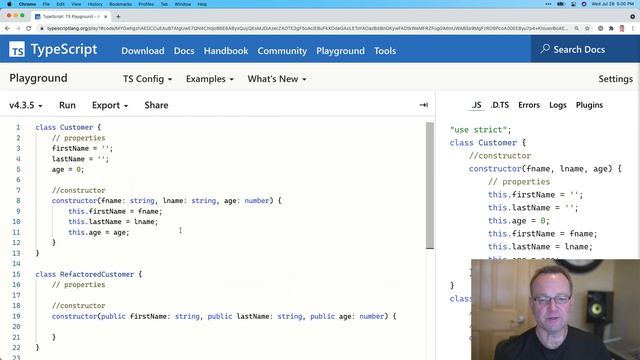The height and width of the screenshot is (360, 640).
Task: Open the Bookmarks menu in menu bar
Action: (x=120, y=4)
